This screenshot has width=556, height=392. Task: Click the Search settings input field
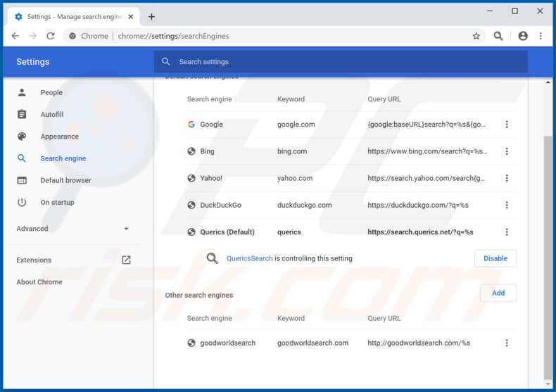(341, 62)
